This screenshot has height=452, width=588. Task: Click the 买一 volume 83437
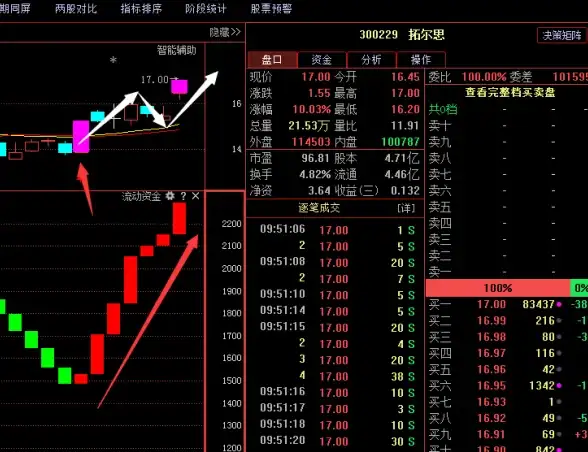pos(538,304)
